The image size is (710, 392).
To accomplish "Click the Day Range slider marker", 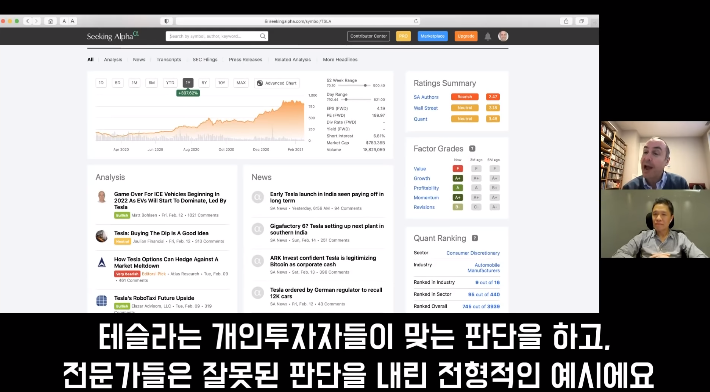I will [346, 99].
